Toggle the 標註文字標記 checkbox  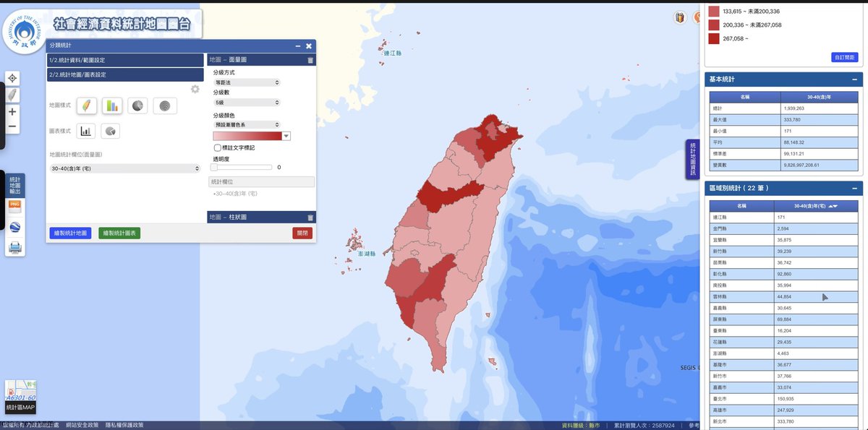217,147
